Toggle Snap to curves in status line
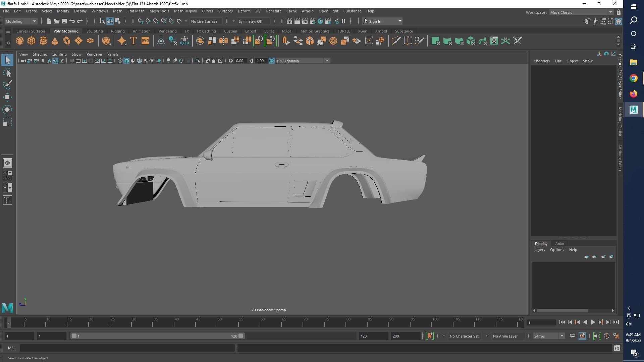Image resolution: width=644 pixels, height=362 pixels. (x=148, y=21)
